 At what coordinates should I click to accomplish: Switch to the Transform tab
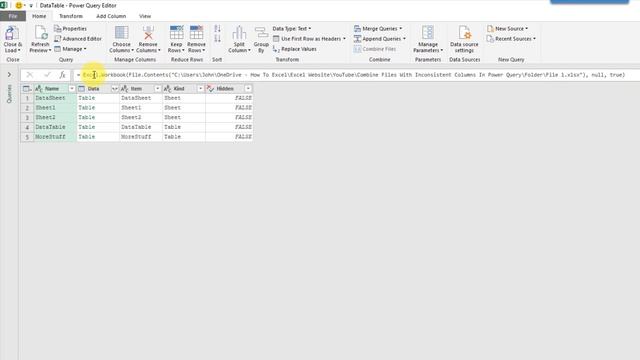point(71,16)
